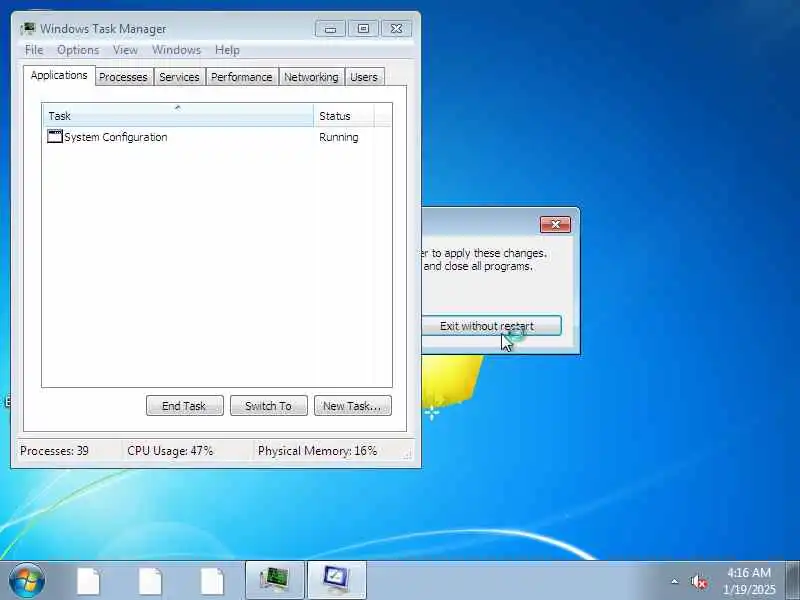Viewport: 800px width, 600px height.
Task: Click the Running status cell
Action: tap(339, 137)
